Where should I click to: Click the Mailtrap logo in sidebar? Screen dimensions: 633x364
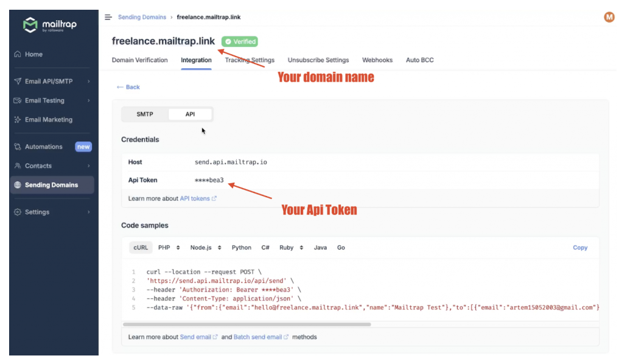pyautogui.click(x=50, y=26)
